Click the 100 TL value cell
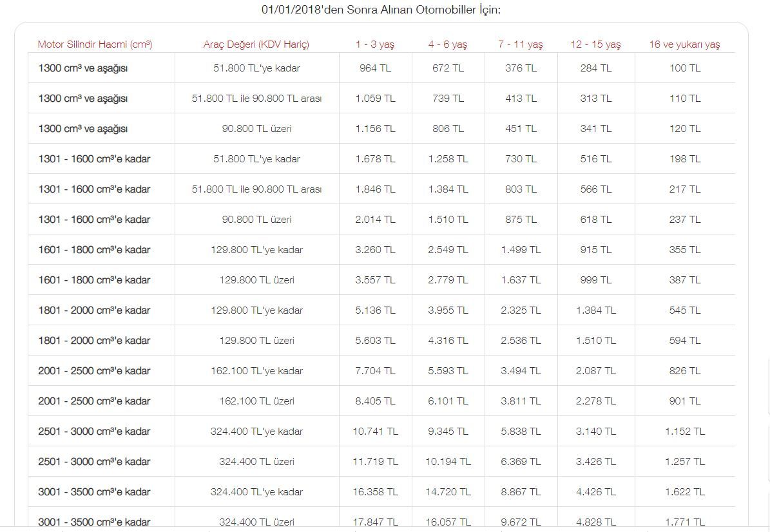This screenshot has height=532, width=770. tap(684, 68)
